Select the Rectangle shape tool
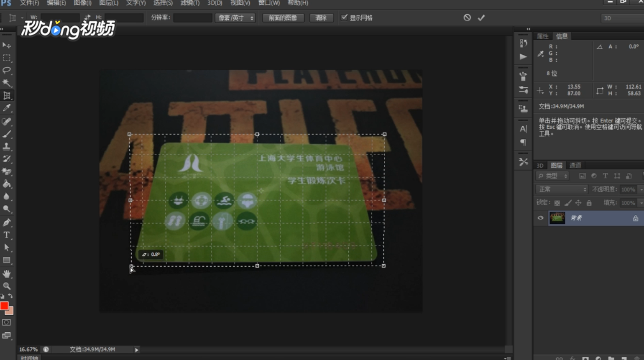This screenshot has height=360, width=644. [x=7, y=260]
